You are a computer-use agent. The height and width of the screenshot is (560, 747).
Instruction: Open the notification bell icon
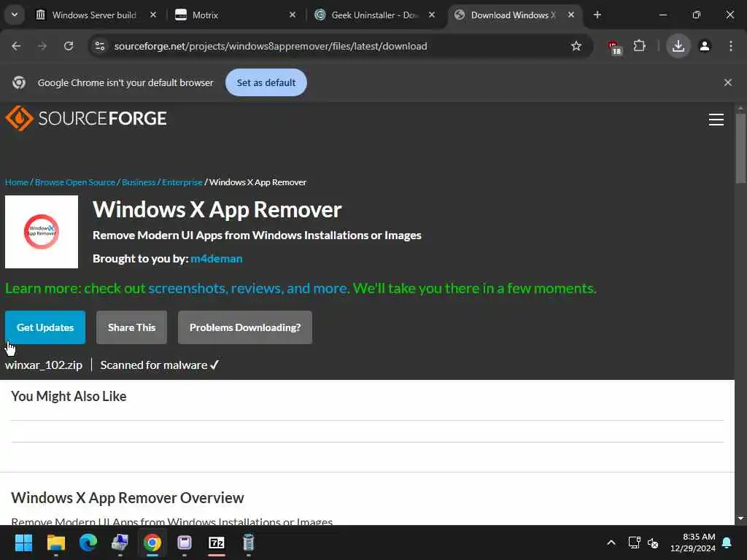pyautogui.click(x=727, y=542)
